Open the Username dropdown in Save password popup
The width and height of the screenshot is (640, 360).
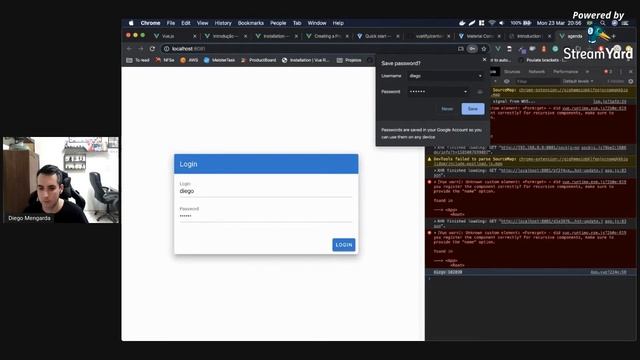pyautogui.click(x=480, y=76)
